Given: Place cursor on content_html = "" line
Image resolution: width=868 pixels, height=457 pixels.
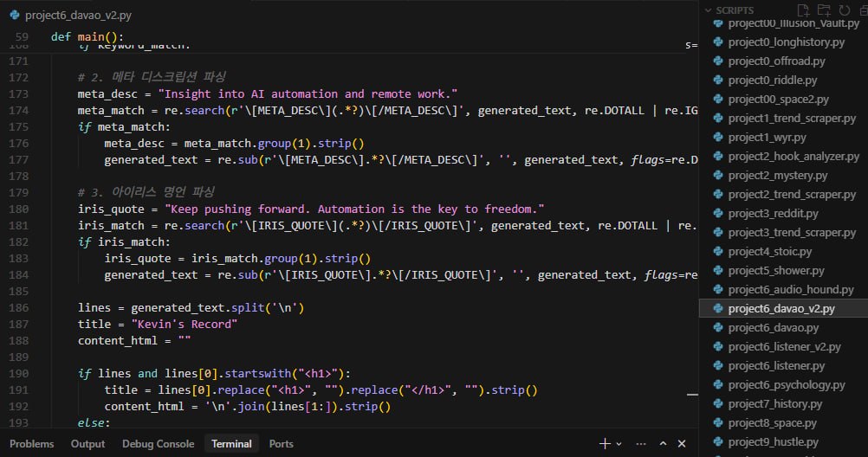Looking at the screenshot, I should point(134,340).
